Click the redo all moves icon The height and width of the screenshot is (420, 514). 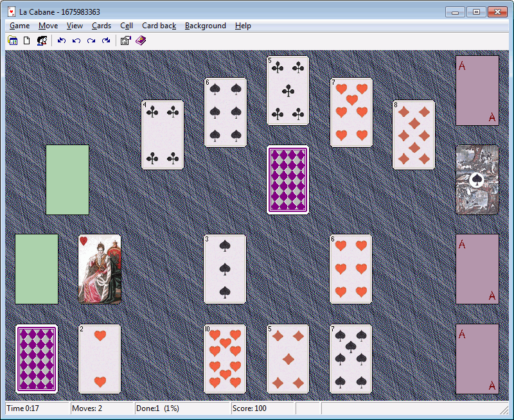[x=106, y=40]
